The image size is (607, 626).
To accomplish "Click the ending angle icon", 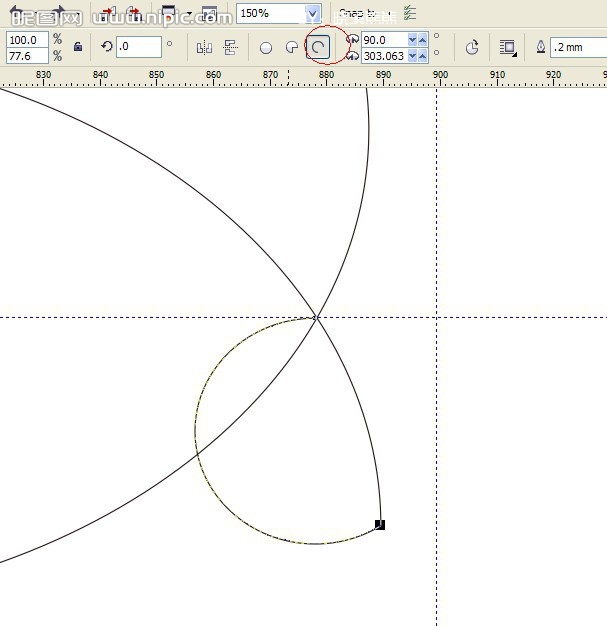I will click(x=353, y=56).
